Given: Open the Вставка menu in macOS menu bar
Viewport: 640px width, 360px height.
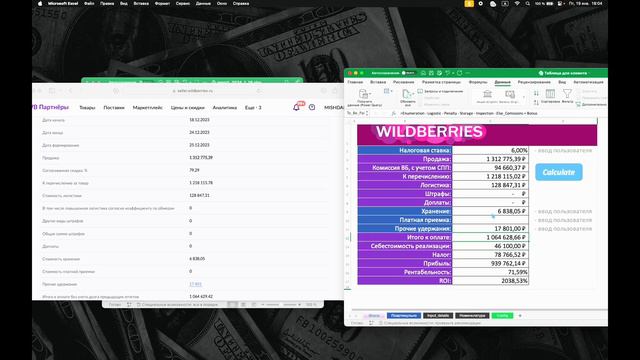Looking at the screenshot, I should pyautogui.click(x=141, y=4).
